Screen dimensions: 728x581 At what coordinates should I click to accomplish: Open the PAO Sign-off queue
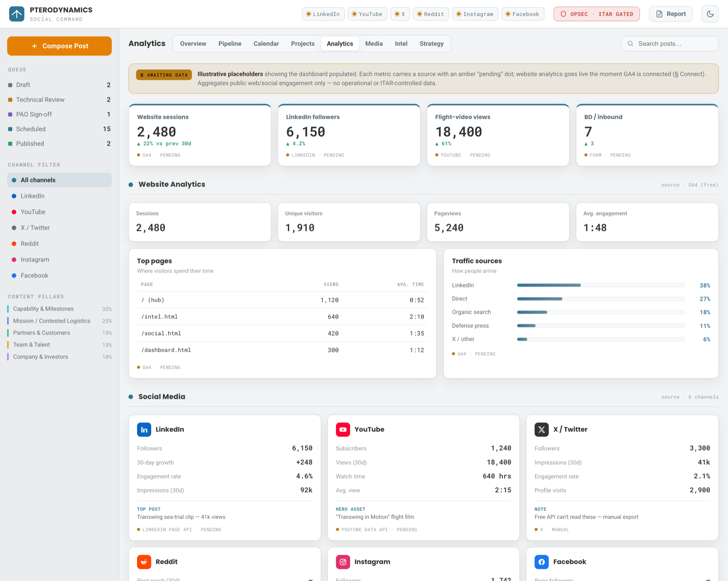[59, 114]
